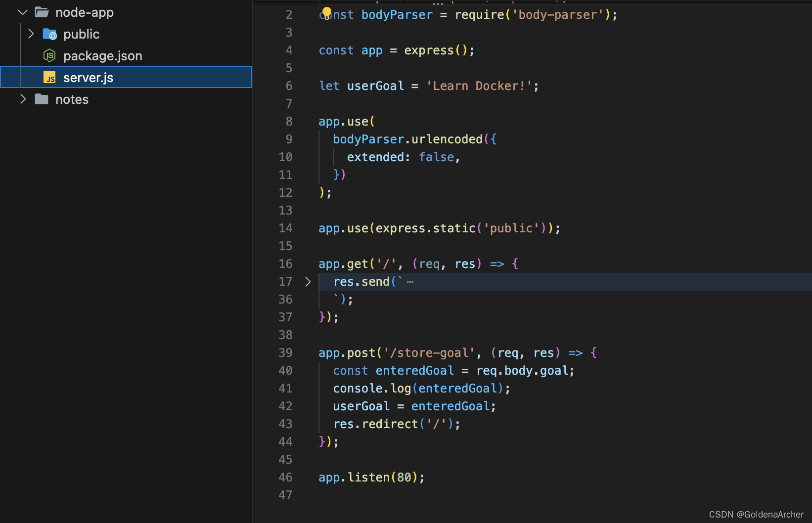Select the public folder label

coord(82,34)
